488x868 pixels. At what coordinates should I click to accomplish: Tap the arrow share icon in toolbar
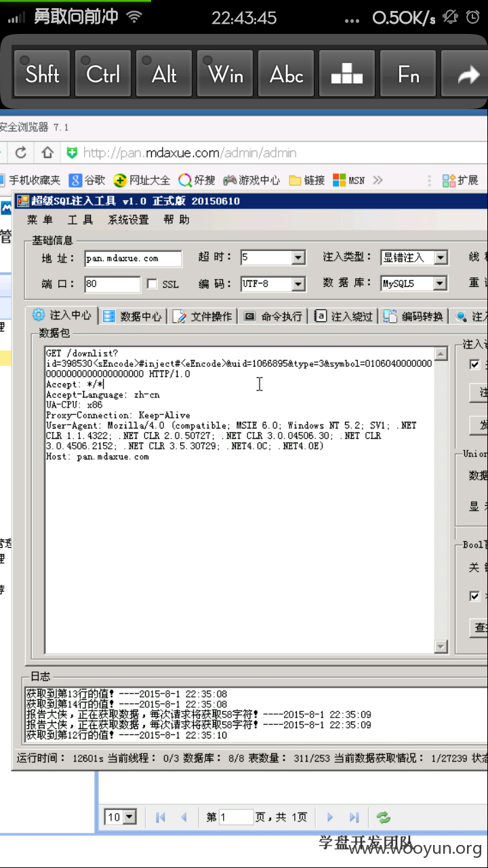tap(466, 74)
